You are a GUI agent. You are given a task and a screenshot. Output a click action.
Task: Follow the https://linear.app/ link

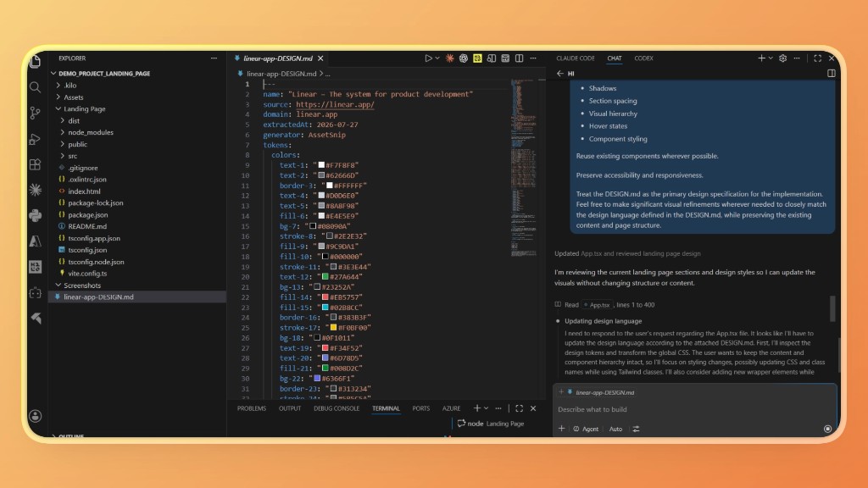(335, 104)
